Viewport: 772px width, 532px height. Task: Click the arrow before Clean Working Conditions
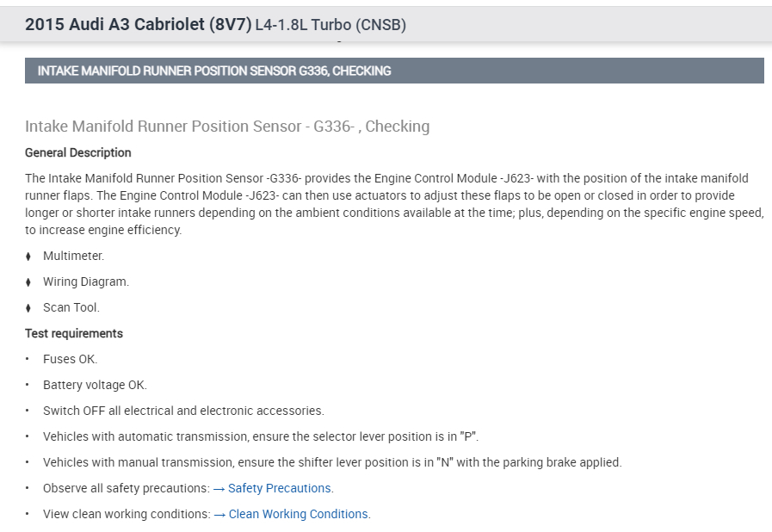point(219,514)
